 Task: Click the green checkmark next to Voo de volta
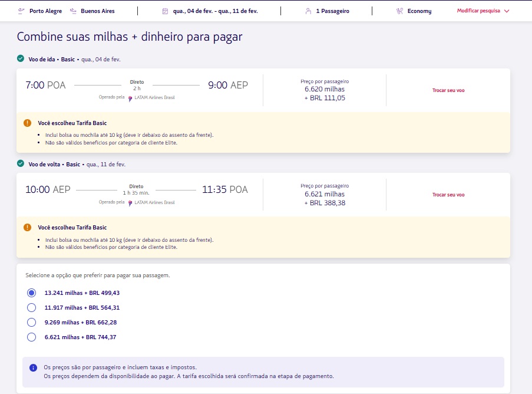click(x=21, y=164)
